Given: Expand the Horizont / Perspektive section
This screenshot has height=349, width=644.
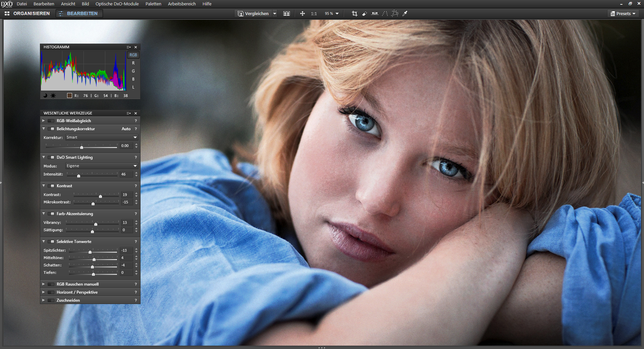Looking at the screenshot, I should [44, 292].
